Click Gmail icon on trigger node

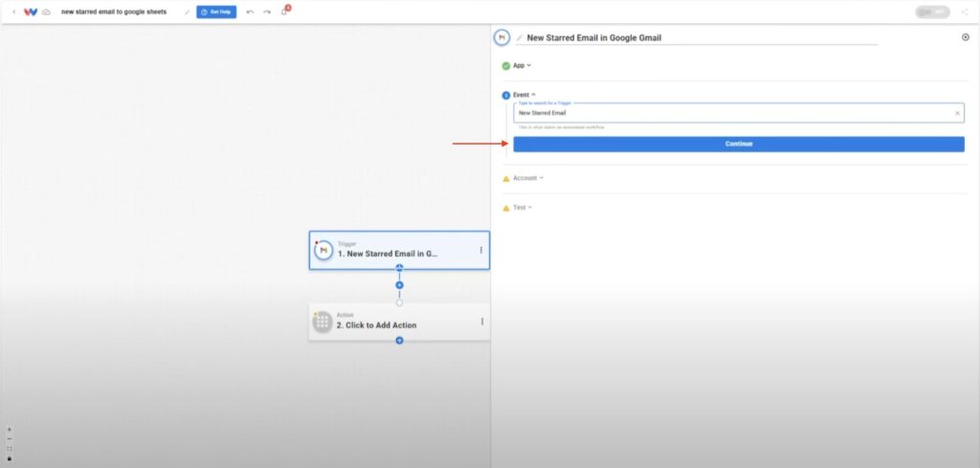coord(323,250)
